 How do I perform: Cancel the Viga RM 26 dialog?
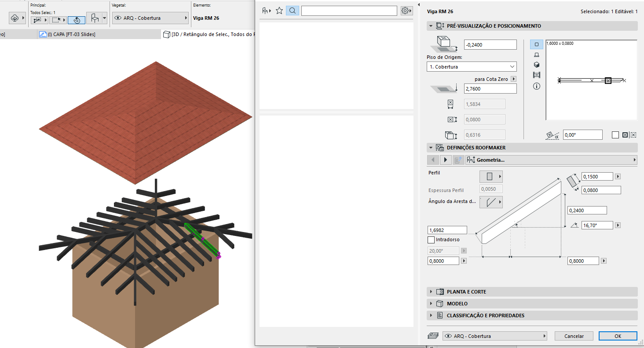[x=574, y=336]
